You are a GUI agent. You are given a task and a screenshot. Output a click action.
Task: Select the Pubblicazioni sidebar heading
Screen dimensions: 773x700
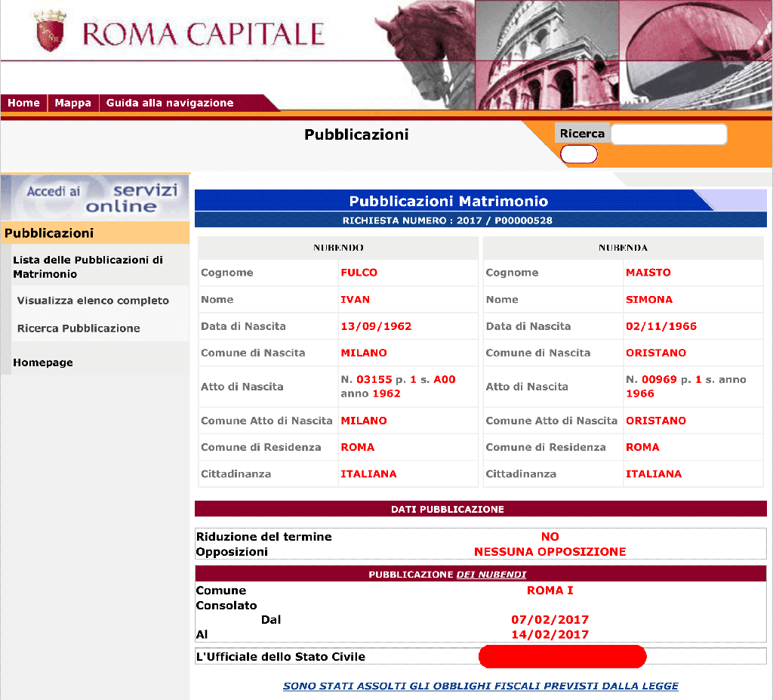[x=49, y=233]
